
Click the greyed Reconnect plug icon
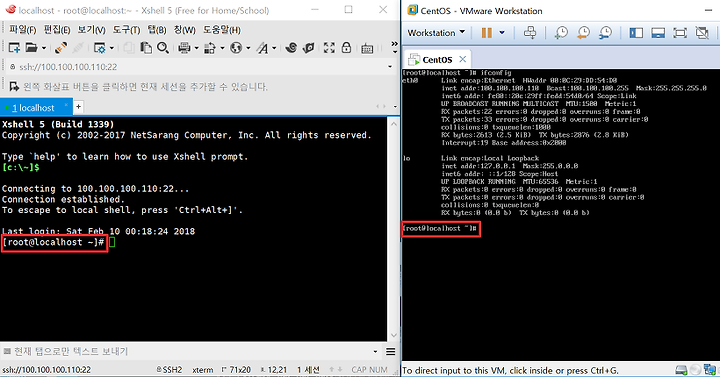click(78, 48)
